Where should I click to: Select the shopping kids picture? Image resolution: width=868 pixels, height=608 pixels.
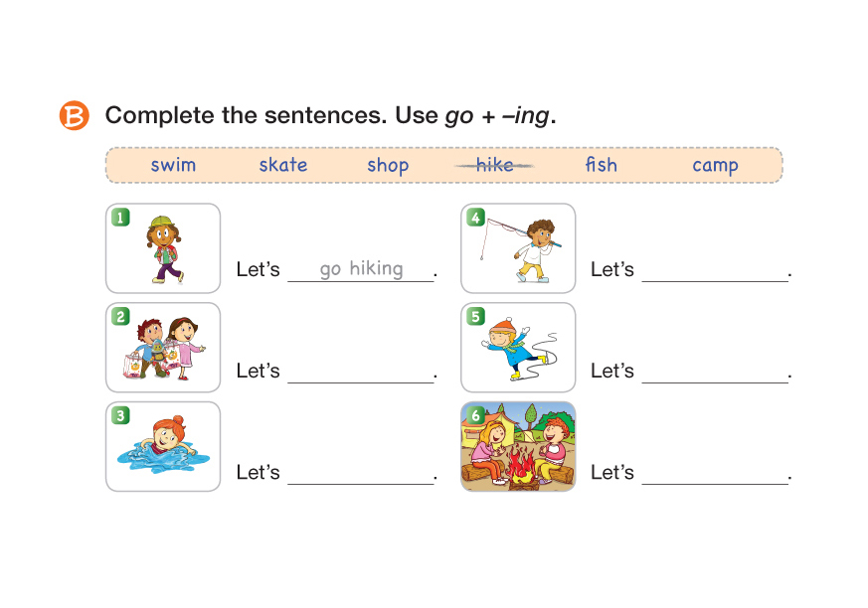(165, 348)
